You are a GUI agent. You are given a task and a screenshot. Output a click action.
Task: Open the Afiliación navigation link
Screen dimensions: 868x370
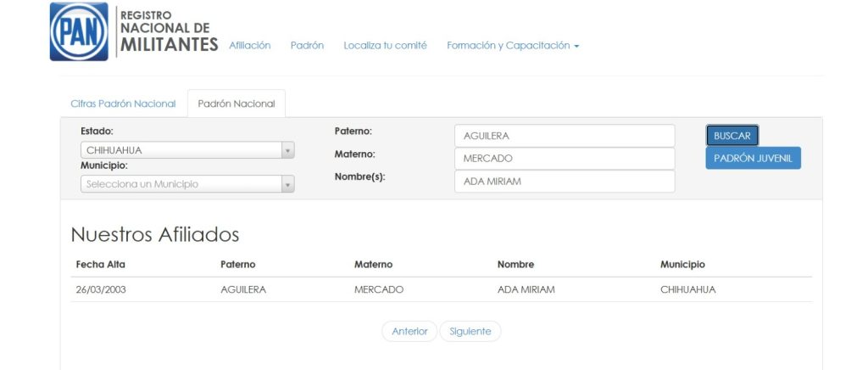click(x=249, y=46)
